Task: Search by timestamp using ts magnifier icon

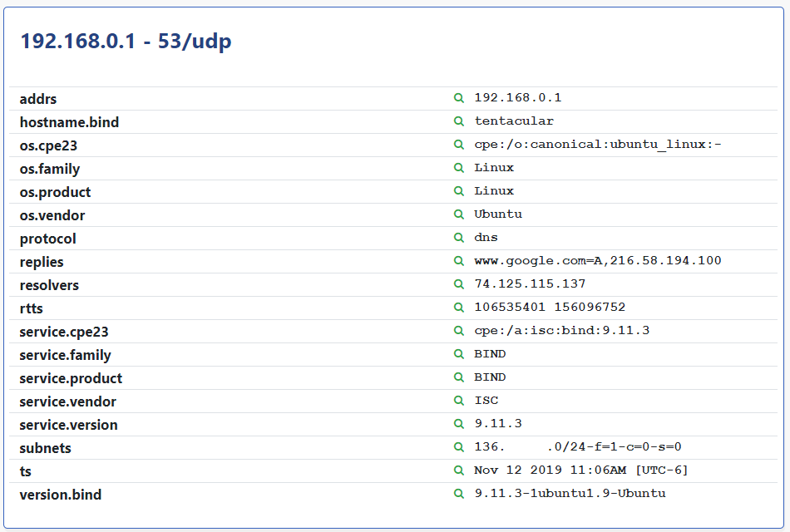Action: coord(458,470)
